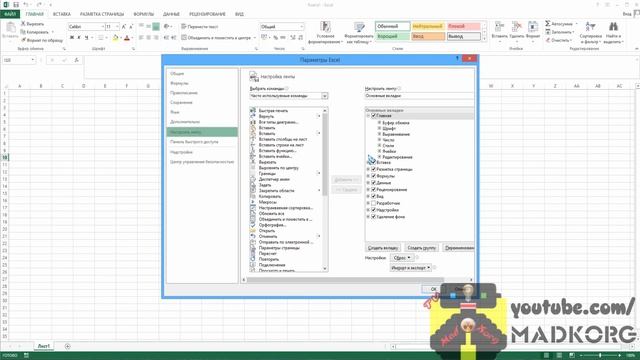Uncheck the Главная tab checkbox
Image resolution: width=640 pixels, height=360 pixels.
(x=373, y=116)
